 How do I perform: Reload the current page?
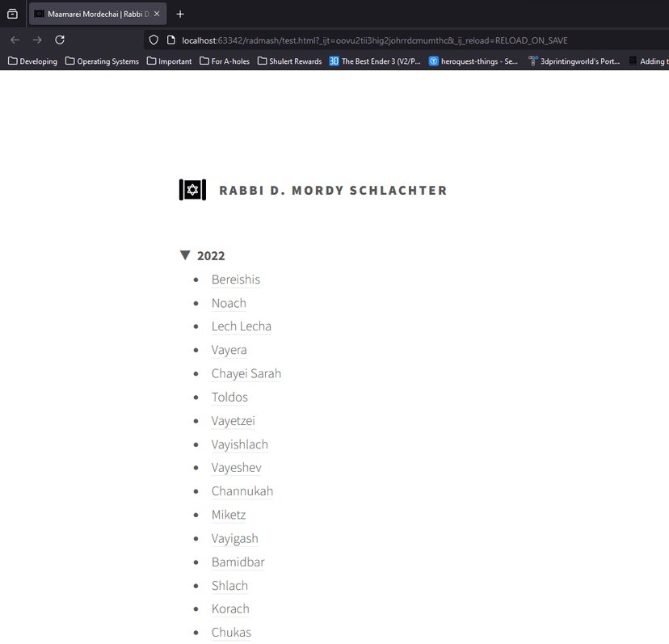pos(60,40)
